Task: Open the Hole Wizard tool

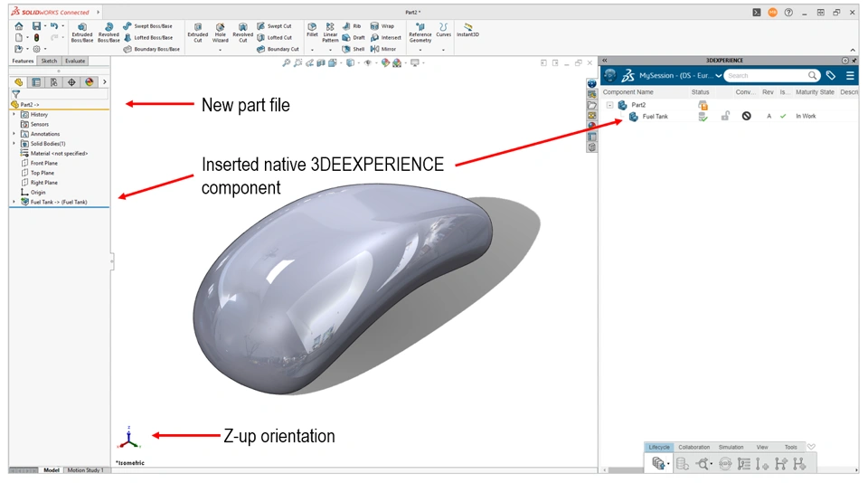Action: pyautogui.click(x=221, y=33)
